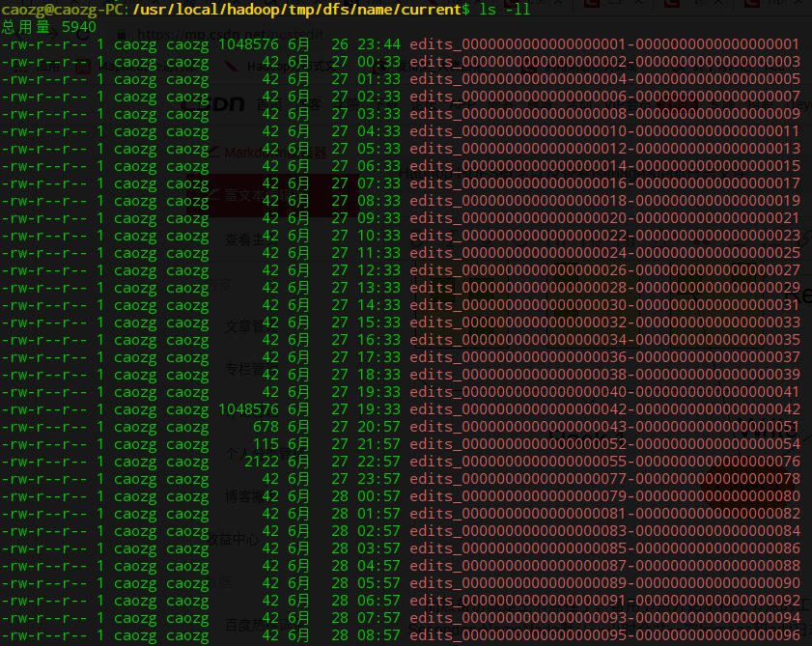812x646 pixels.
Task: Click the 1048576 size on the 23:44 row
Action: click(x=248, y=44)
